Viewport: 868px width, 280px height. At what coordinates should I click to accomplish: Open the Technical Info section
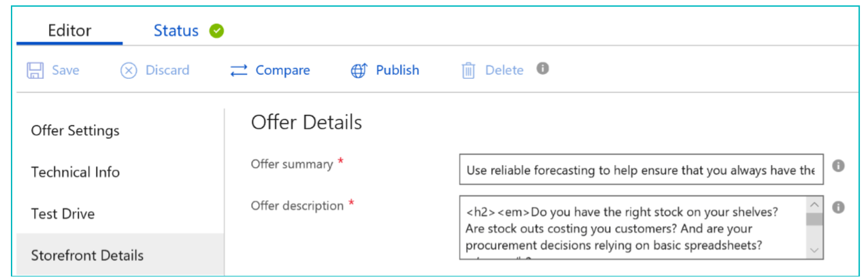point(76,172)
